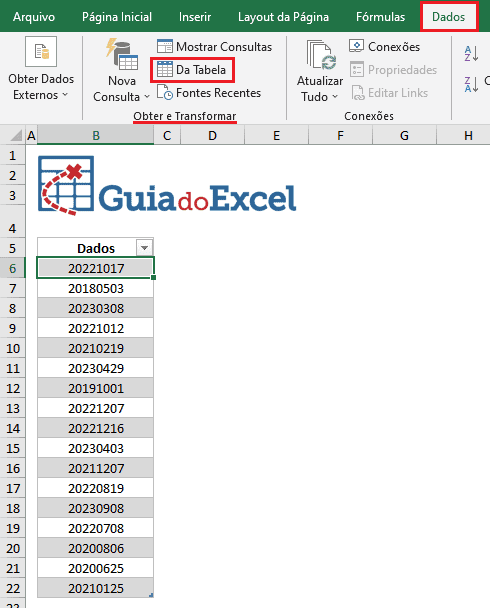Open Fontes Recentes label
This screenshot has height=608, width=490.
[x=218, y=93]
